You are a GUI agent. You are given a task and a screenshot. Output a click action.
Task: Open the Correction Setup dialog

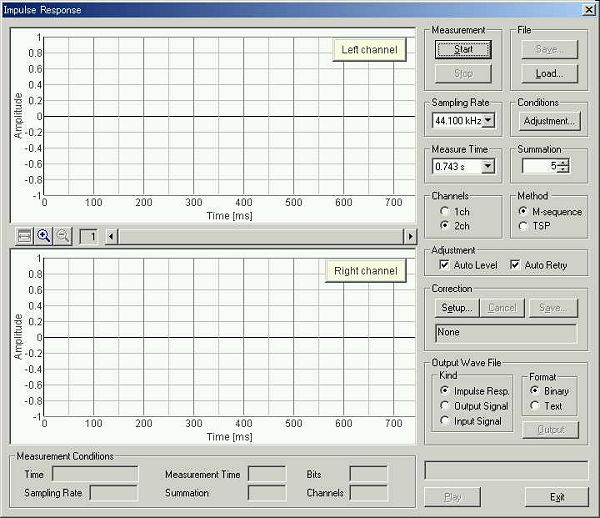(x=457, y=308)
